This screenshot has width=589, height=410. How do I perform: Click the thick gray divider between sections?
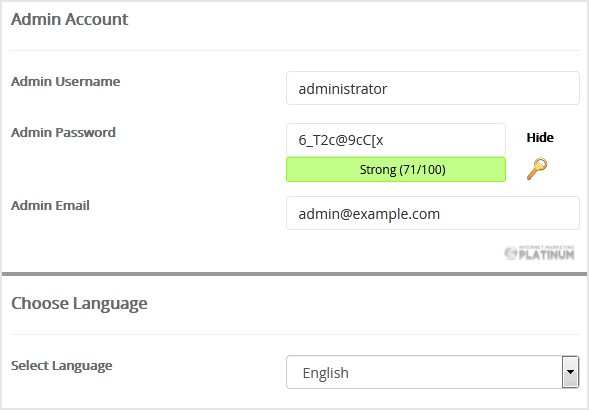pos(294,274)
